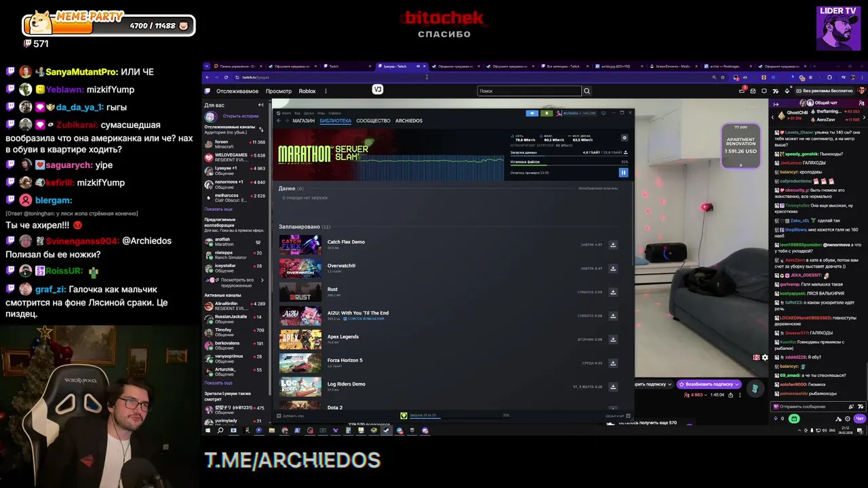Click Twitch search magnifier button
Viewport: 868px width, 488px height.
click(x=587, y=91)
